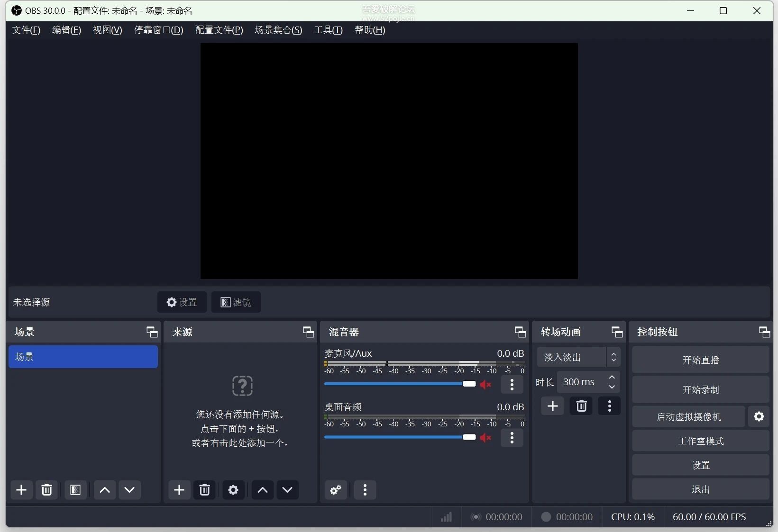Screen dimensions: 778x532
Task: Enable 工作室模式
Action: pyautogui.click(x=700, y=441)
